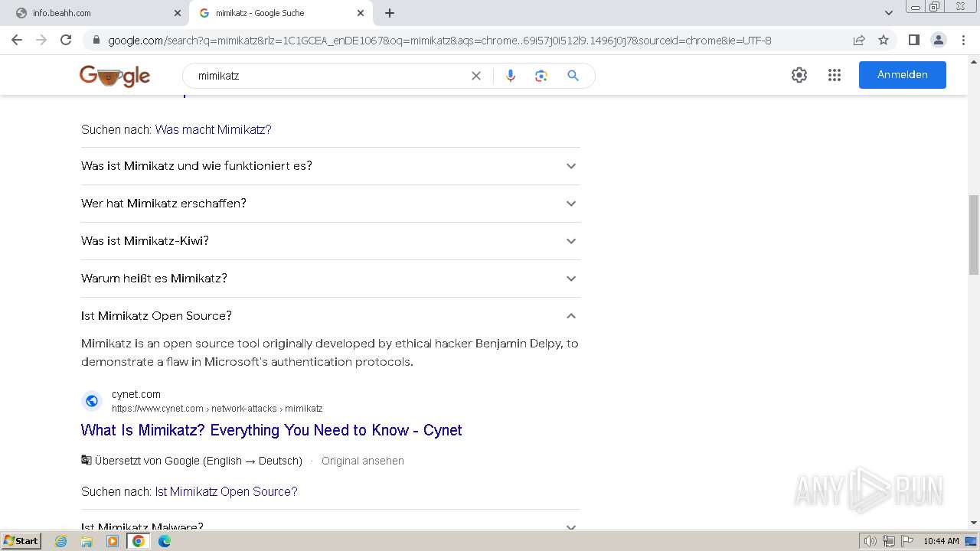Open Google quick settings gear

pyautogui.click(x=799, y=75)
